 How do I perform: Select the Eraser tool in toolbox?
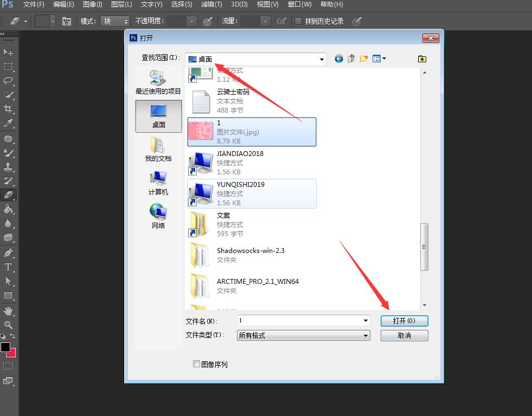(8, 195)
